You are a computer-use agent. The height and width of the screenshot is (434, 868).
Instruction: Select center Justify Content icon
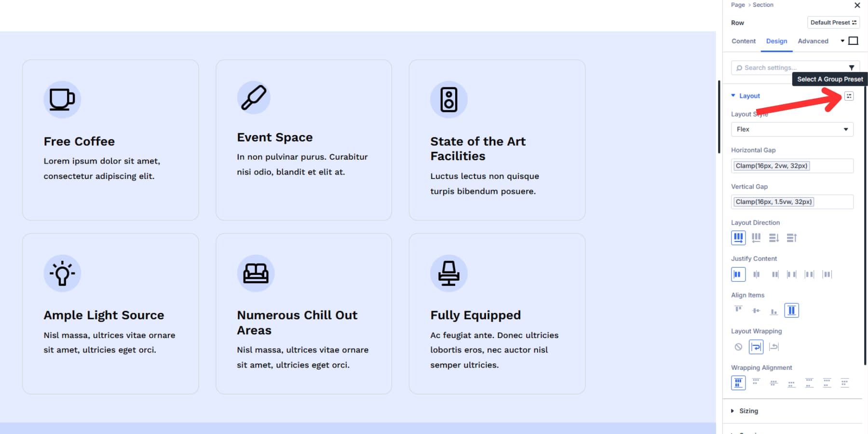756,274
